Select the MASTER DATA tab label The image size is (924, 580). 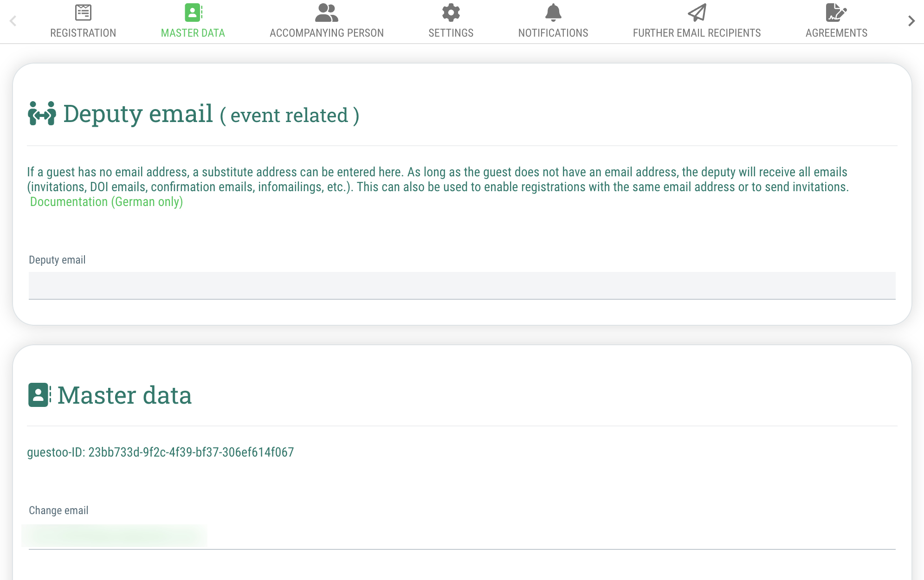tap(193, 33)
